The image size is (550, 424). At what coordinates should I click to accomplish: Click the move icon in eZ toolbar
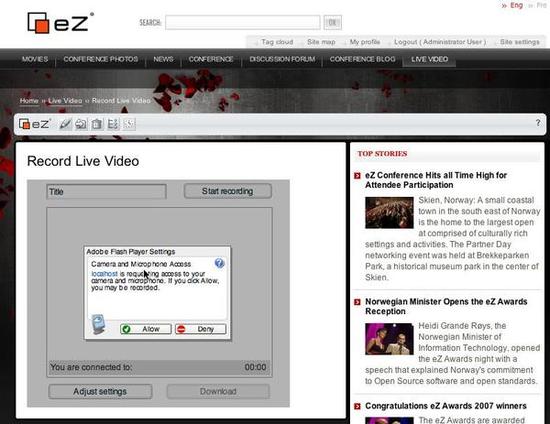(x=81, y=124)
